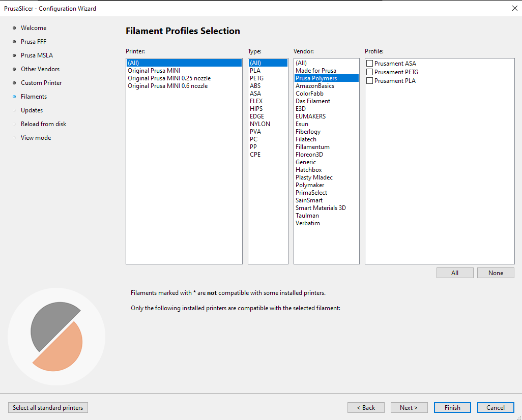The width and height of the screenshot is (522, 420).
Task: Click Select all standard printers button
Action: tap(48, 408)
